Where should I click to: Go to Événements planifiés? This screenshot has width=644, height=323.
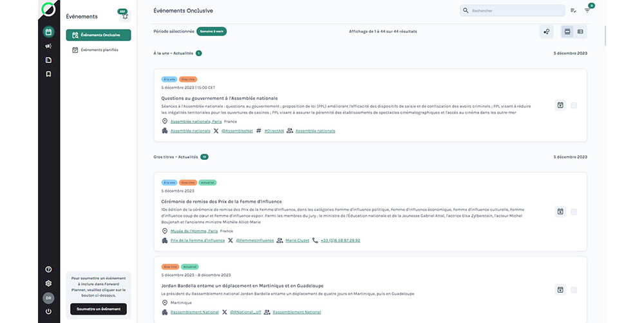point(99,50)
